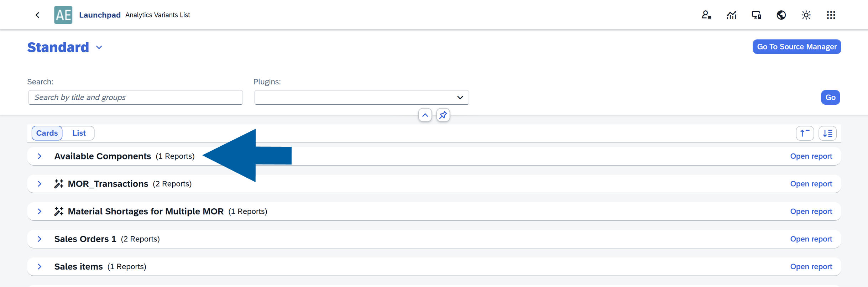Expand the Sales Orders 1 group
Viewport: 868px width, 287px height.
(x=39, y=239)
